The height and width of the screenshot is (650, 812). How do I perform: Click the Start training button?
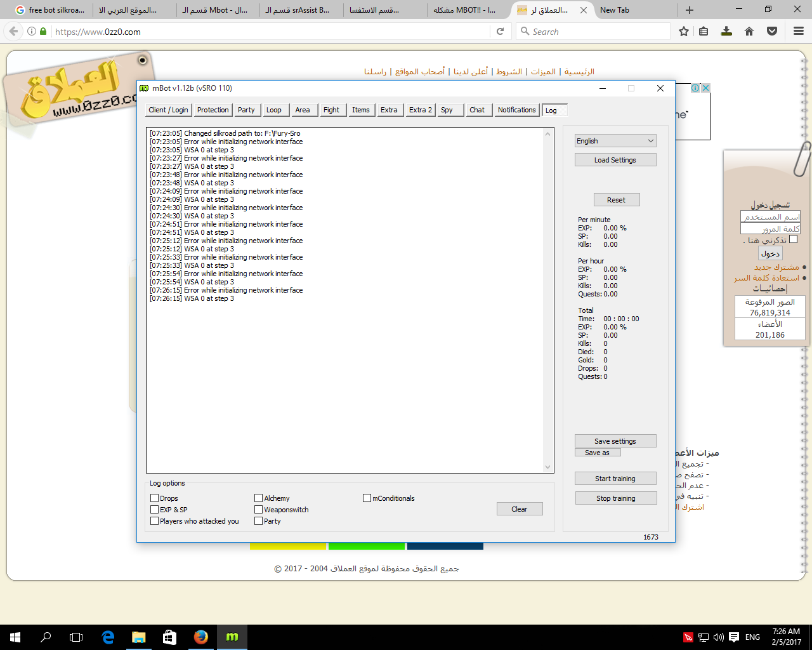point(615,479)
